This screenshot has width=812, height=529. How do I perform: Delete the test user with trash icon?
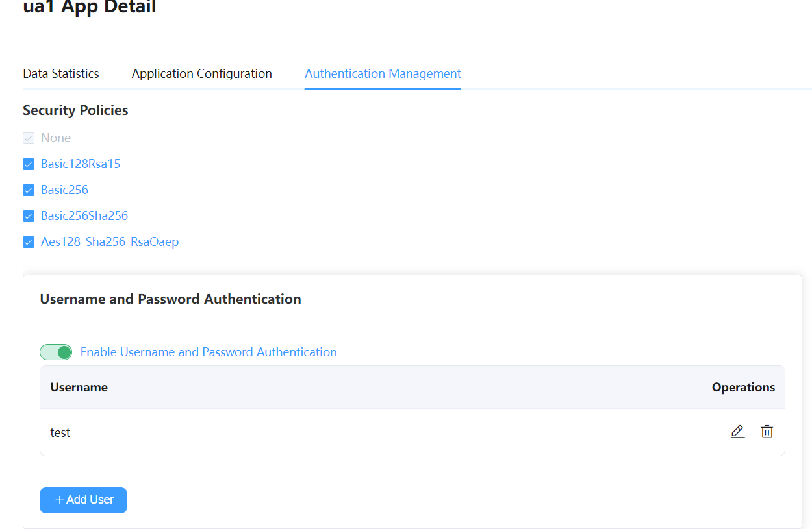point(767,432)
